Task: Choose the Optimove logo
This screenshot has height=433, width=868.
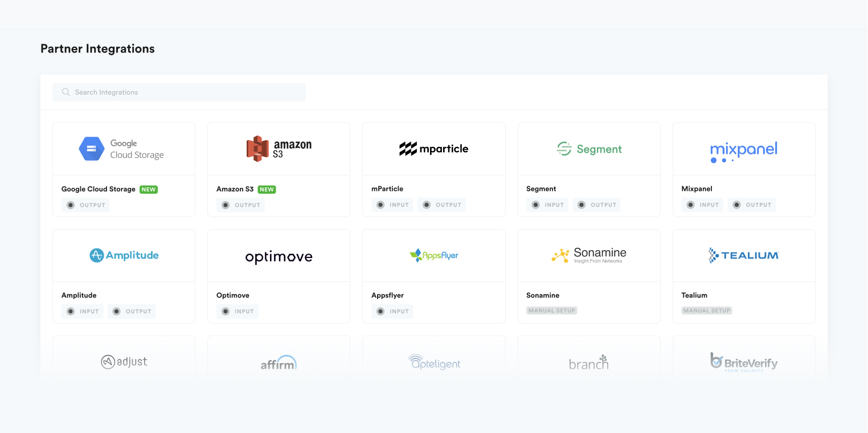Action: pyautogui.click(x=279, y=257)
